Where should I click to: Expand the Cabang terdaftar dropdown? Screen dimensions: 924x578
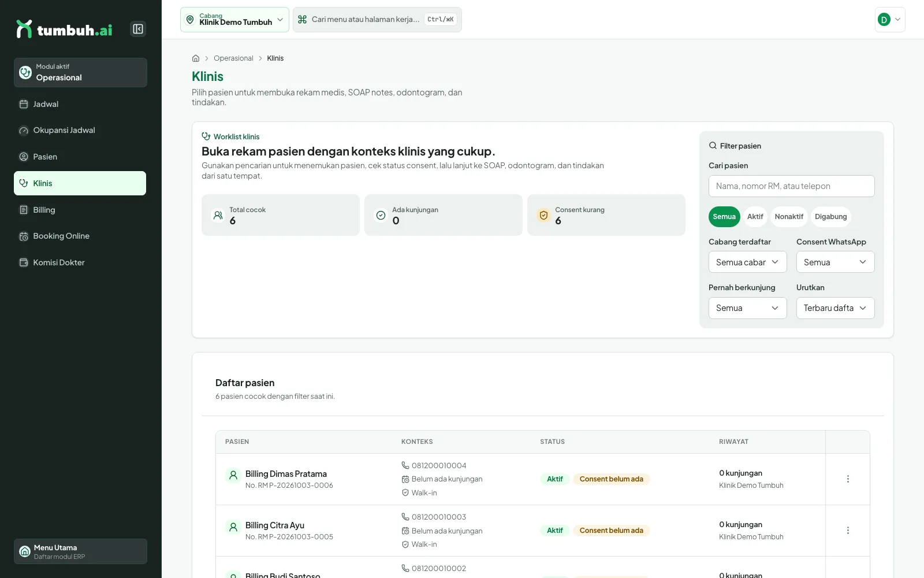747,262
